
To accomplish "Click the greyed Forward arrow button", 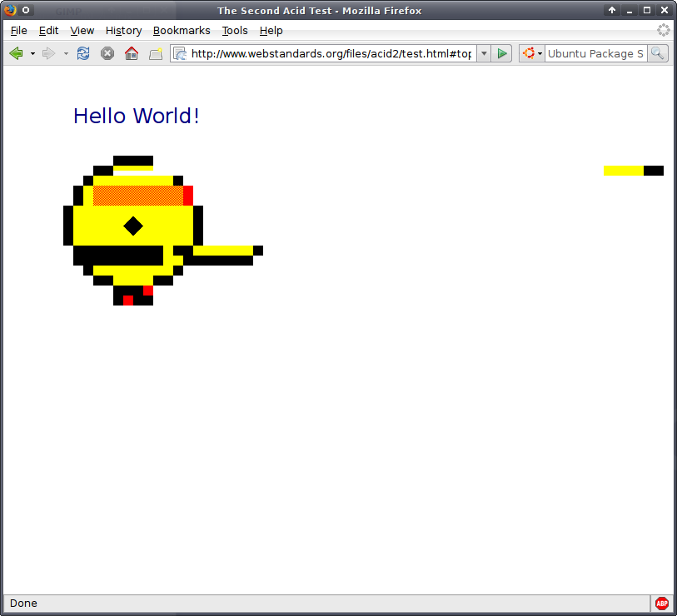I will [x=49, y=53].
